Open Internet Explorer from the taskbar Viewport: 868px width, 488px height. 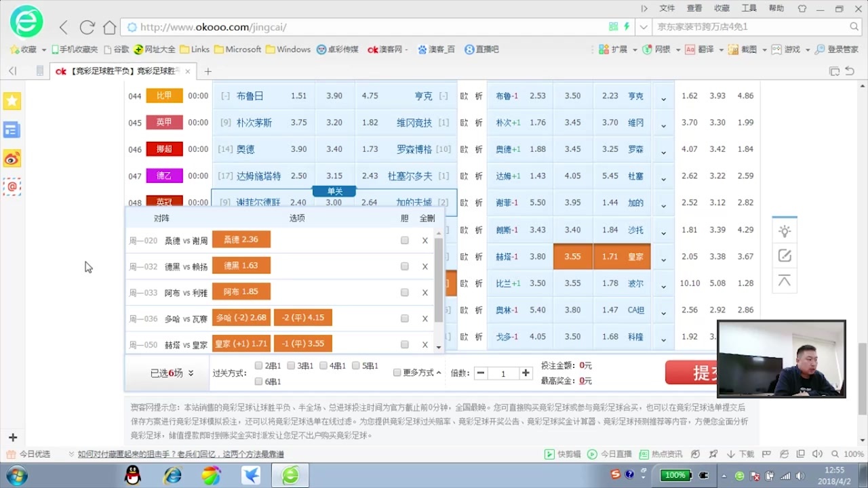click(x=172, y=476)
